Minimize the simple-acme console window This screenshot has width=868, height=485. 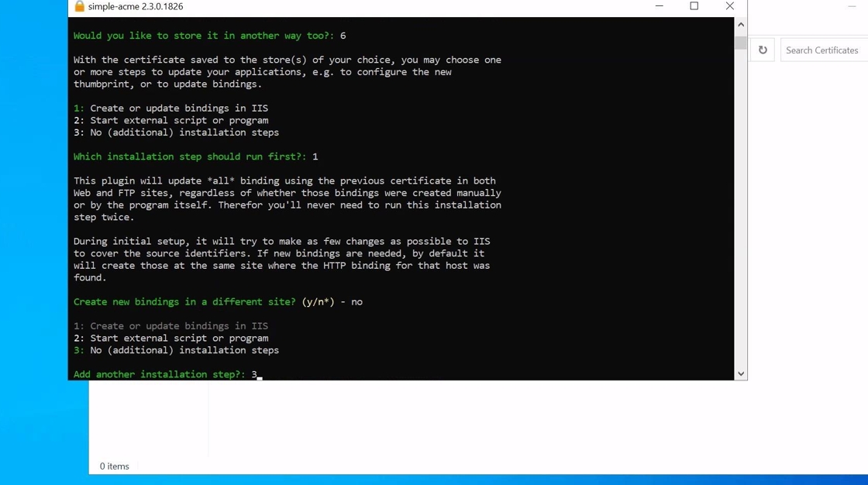coord(659,6)
